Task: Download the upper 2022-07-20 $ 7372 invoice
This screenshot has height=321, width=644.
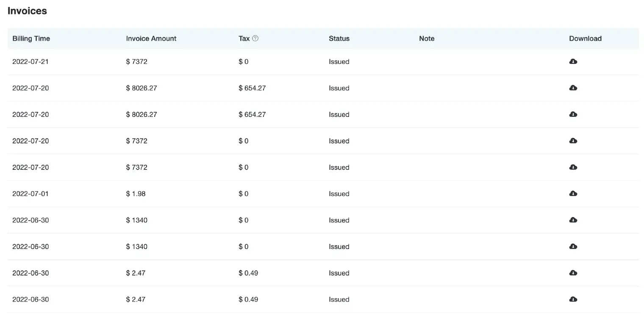Action: pos(573,141)
